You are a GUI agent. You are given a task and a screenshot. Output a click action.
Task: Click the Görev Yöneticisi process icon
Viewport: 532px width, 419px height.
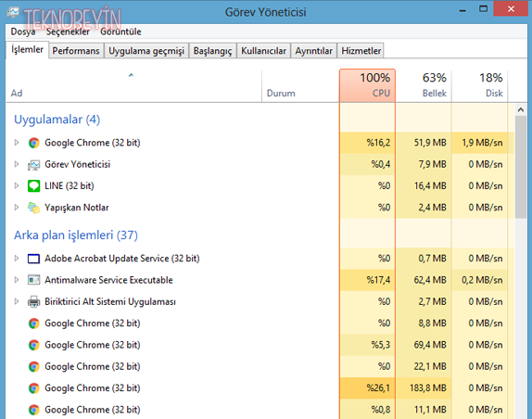(x=33, y=165)
